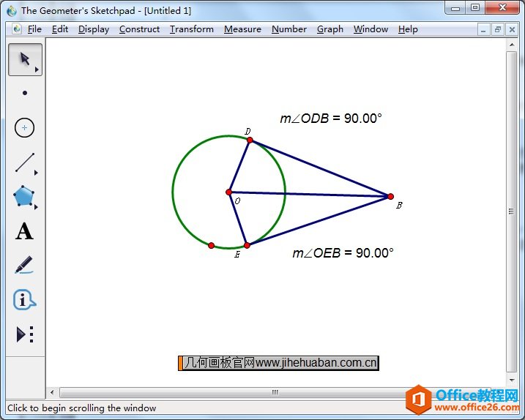525x420 pixels.
Task: Select point D on the circle
Action: (x=250, y=140)
